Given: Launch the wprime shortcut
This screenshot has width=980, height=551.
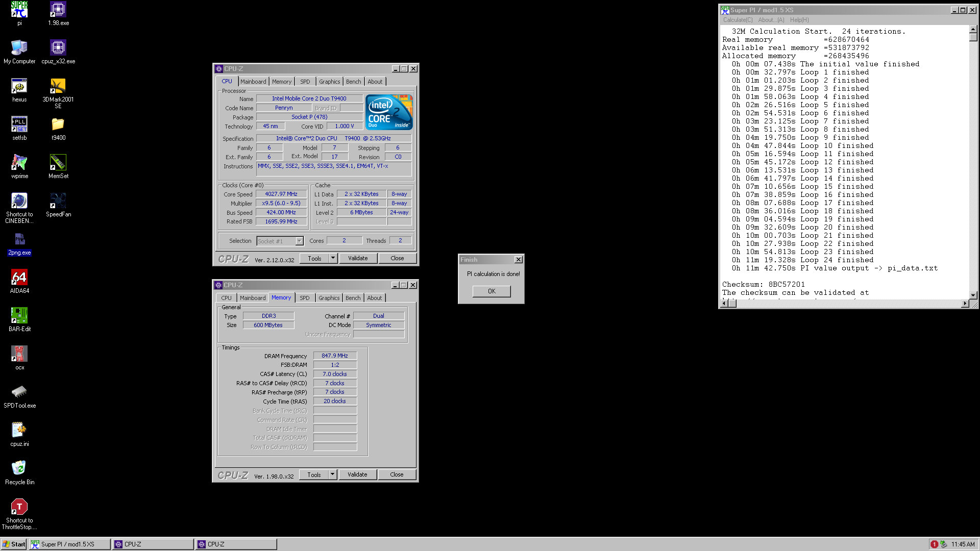Looking at the screenshot, I should pos(19,166).
